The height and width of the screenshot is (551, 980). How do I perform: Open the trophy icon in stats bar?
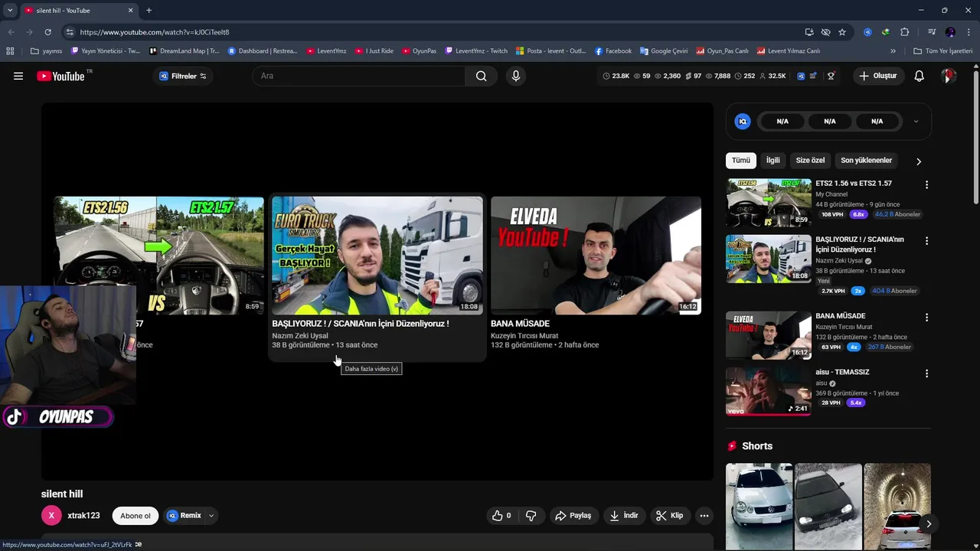click(x=831, y=76)
